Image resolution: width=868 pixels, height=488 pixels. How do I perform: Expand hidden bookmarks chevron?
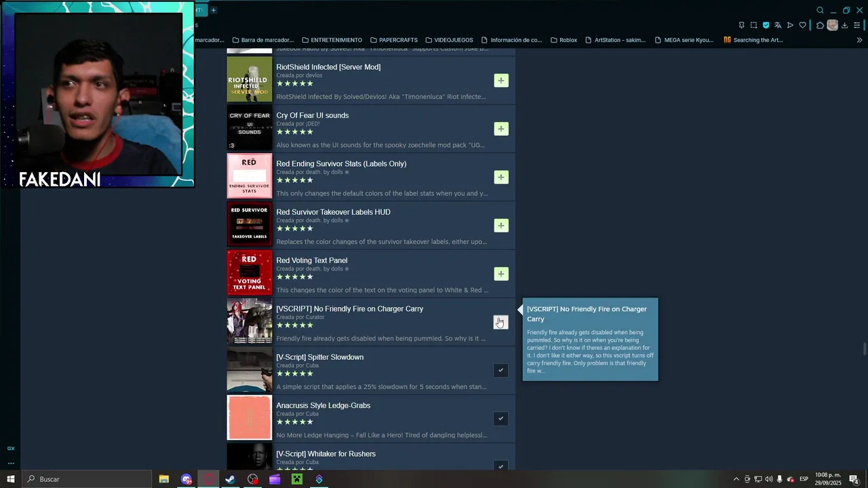pos(859,40)
